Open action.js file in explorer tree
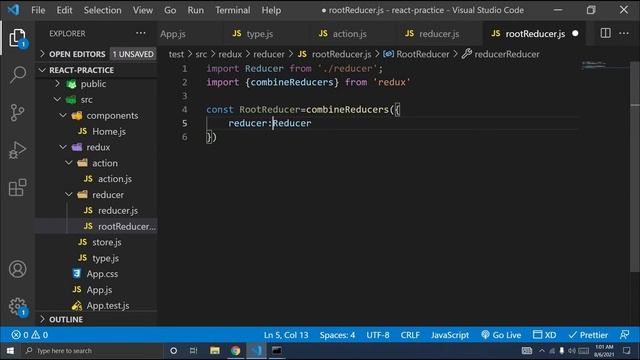This screenshot has height=360, width=640. coord(114,179)
